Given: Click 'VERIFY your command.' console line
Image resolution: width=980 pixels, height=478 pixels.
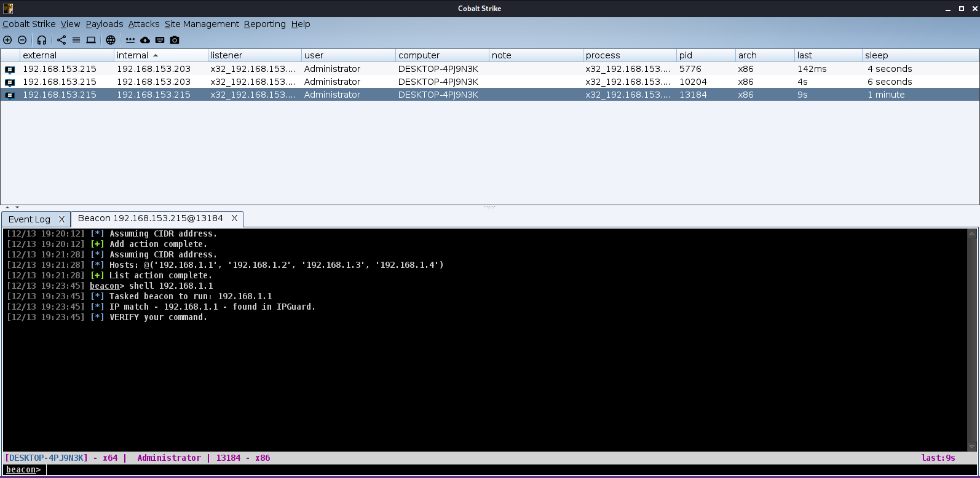Looking at the screenshot, I should pyautogui.click(x=159, y=317).
